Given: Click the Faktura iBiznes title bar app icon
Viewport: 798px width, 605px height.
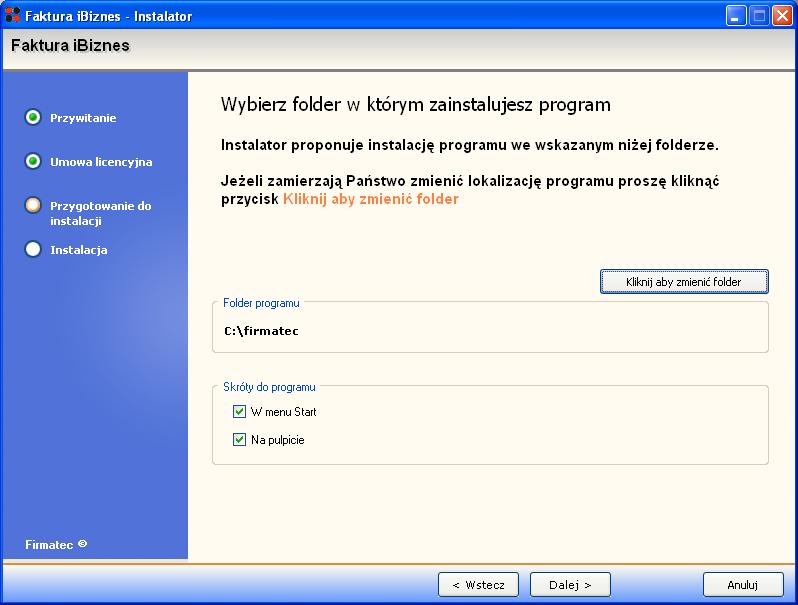Looking at the screenshot, I should (13, 15).
